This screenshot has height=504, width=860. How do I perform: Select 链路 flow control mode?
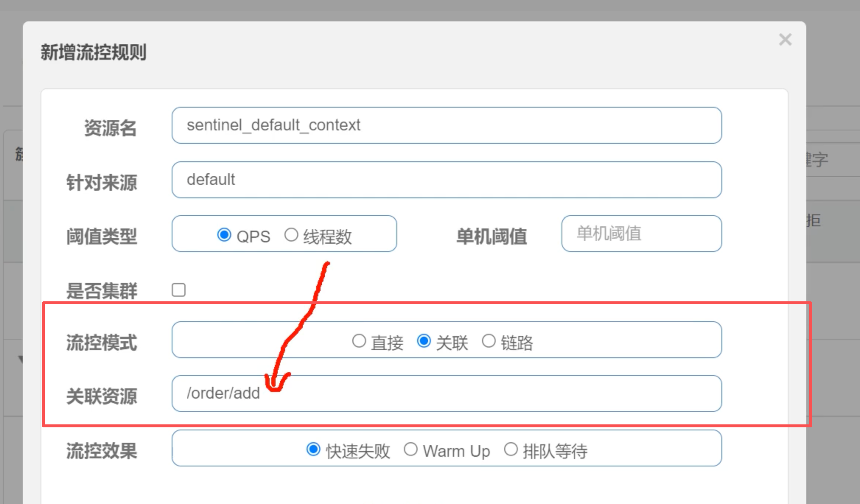point(489,341)
